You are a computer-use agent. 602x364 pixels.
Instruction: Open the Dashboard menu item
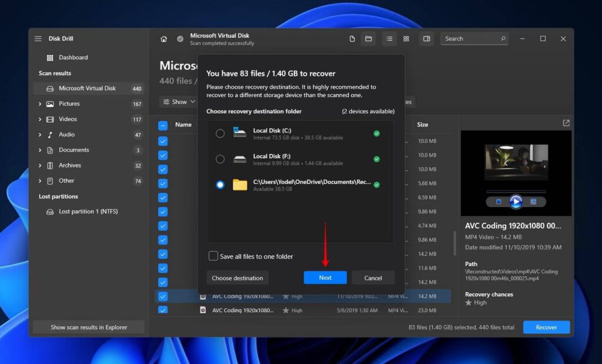tap(73, 58)
